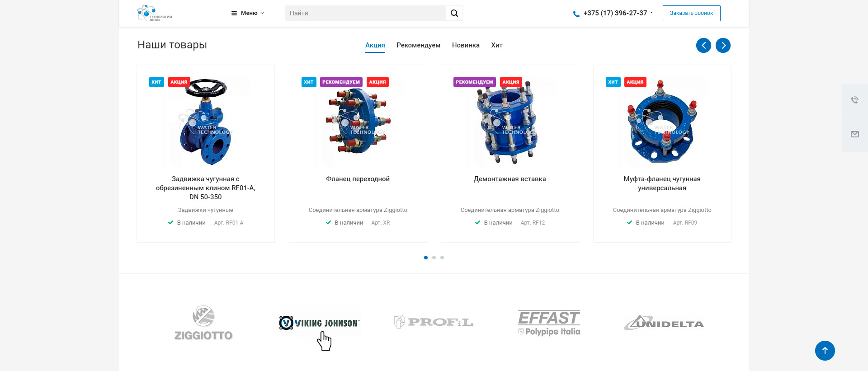
Task: Click the Заказать звонок button
Action: 691,13
